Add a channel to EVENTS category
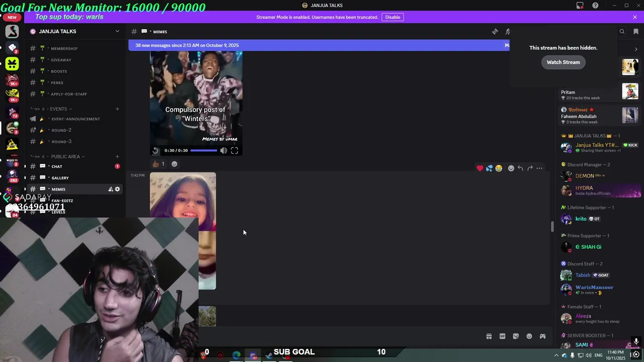 [x=117, y=109]
